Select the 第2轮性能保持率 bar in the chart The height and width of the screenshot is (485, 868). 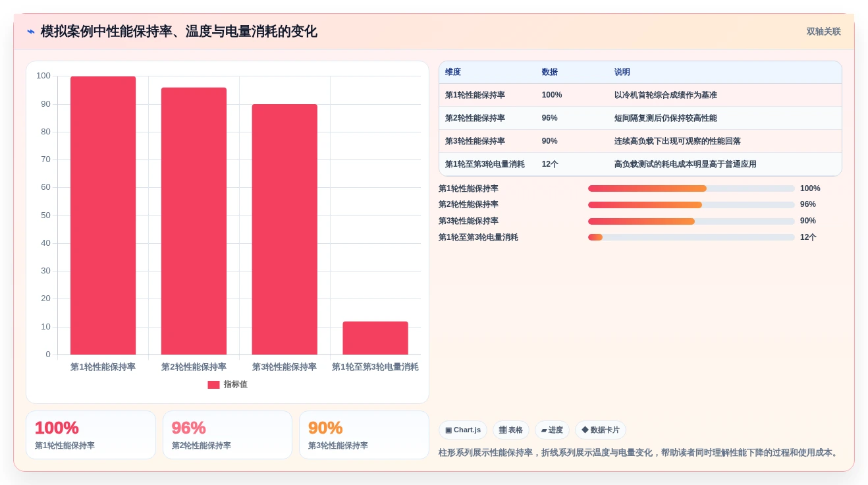[194, 221]
